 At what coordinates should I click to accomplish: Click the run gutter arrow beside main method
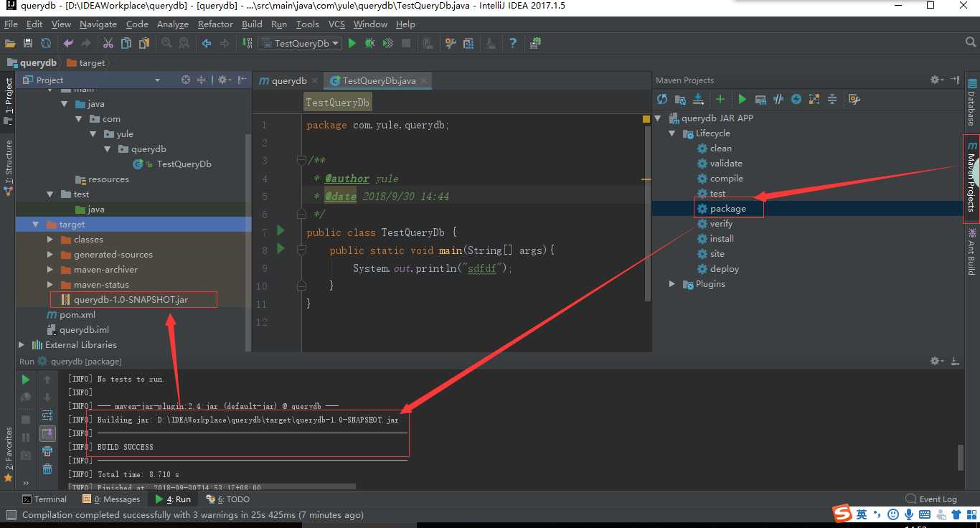click(281, 249)
